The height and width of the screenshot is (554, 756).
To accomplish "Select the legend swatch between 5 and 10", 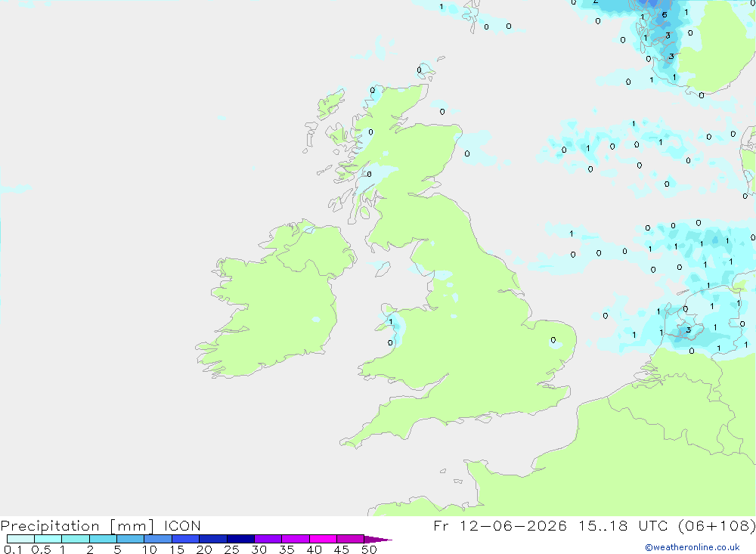I will point(131,539).
